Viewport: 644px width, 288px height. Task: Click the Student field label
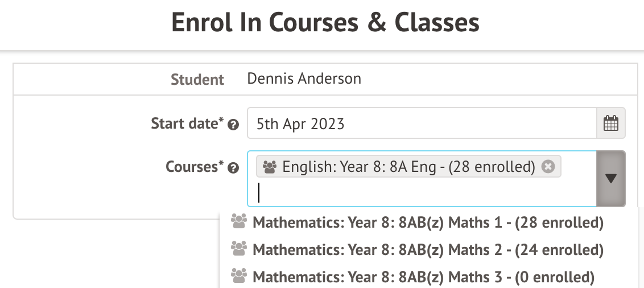[x=197, y=80]
